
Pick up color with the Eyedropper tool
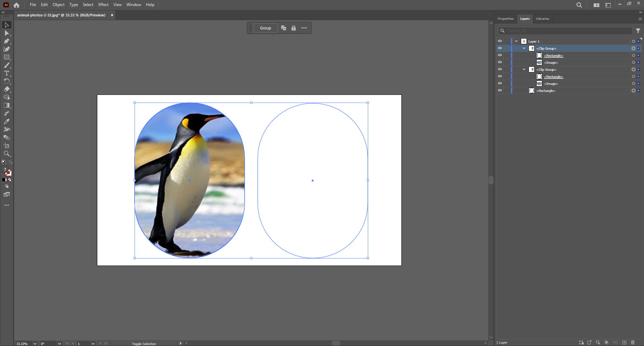[6, 121]
